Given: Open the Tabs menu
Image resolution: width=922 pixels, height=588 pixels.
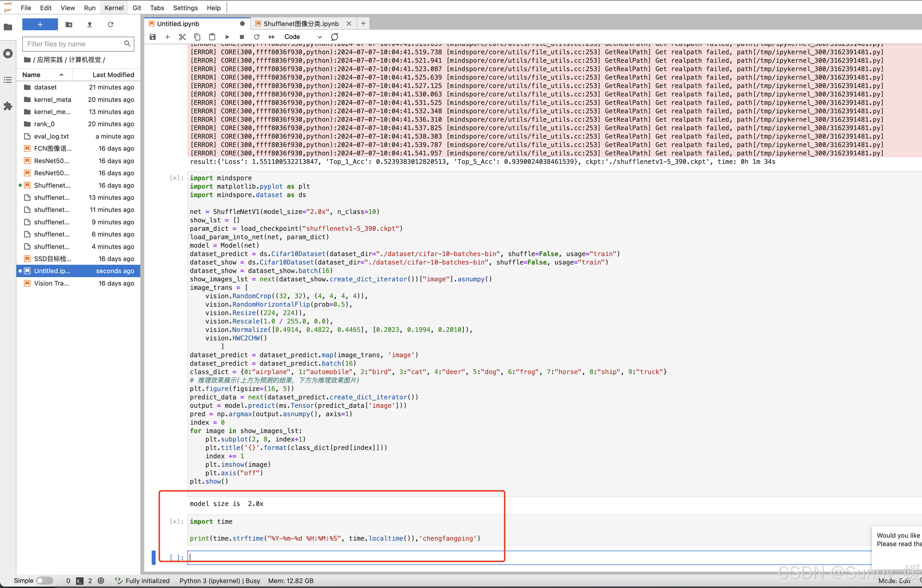Looking at the screenshot, I should click(x=157, y=8).
